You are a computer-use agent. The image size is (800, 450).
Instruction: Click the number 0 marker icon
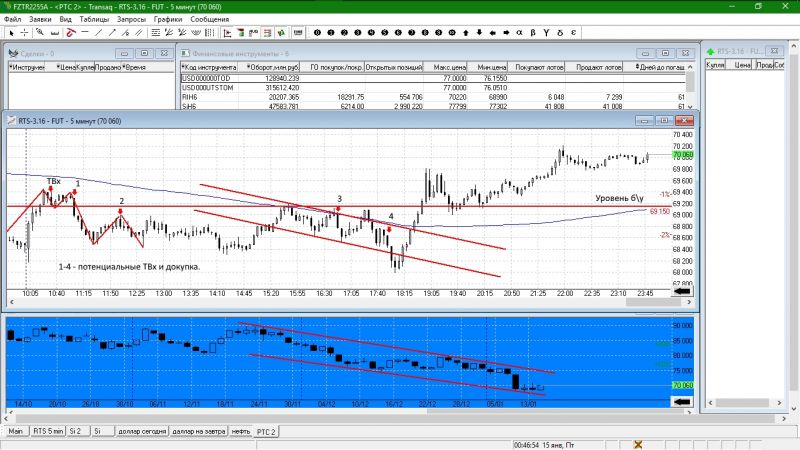[x=317, y=33]
